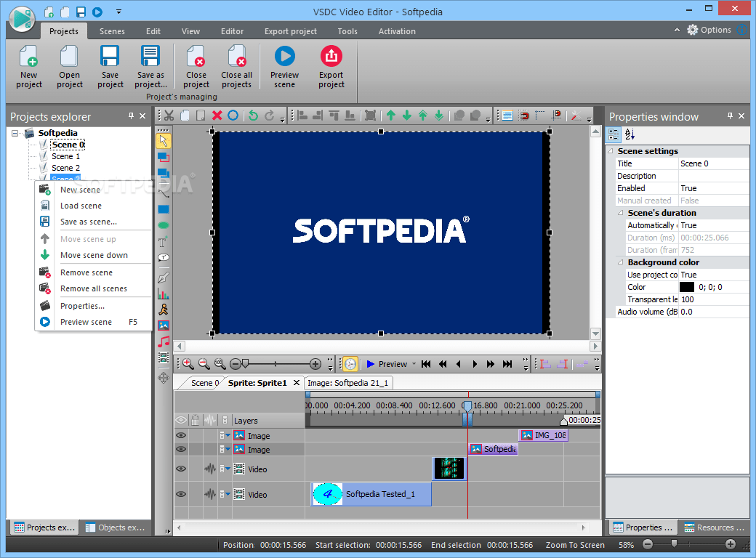Image resolution: width=756 pixels, height=558 pixels.
Task: Select the Text tool in the editor toolbar
Action: (164, 241)
